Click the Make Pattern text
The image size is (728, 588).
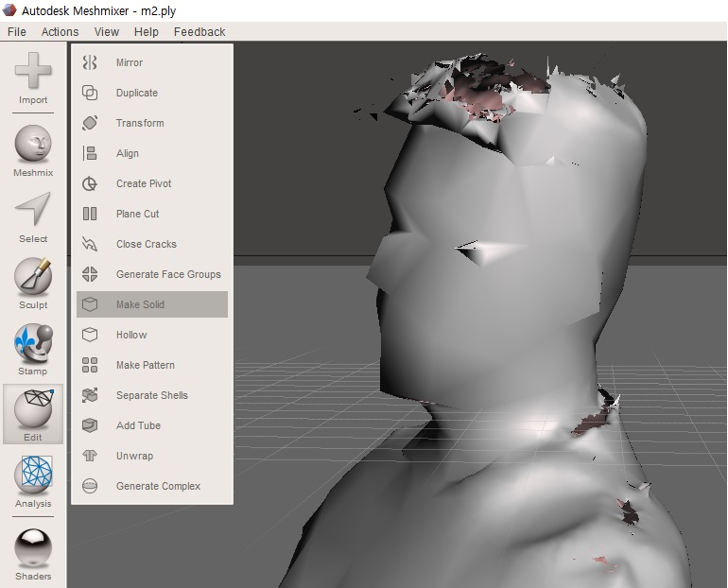pos(146,365)
